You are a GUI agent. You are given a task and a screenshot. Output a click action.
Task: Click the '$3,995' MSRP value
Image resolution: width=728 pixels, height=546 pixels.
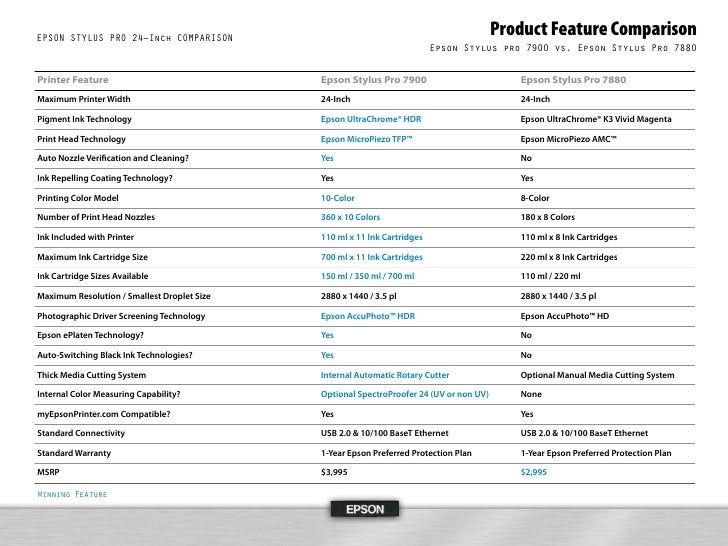tap(334, 472)
